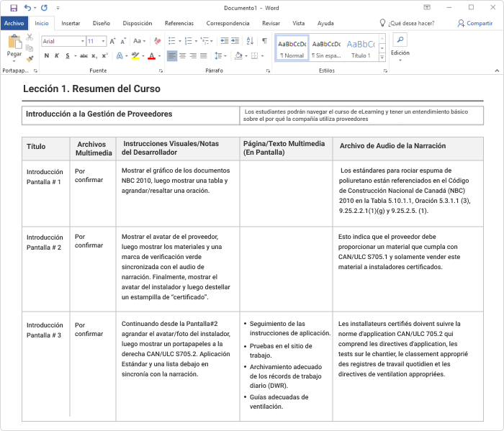This screenshot has width=504, height=431.
Task: Toggle italic (K) formatting
Action: (x=57, y=56)
